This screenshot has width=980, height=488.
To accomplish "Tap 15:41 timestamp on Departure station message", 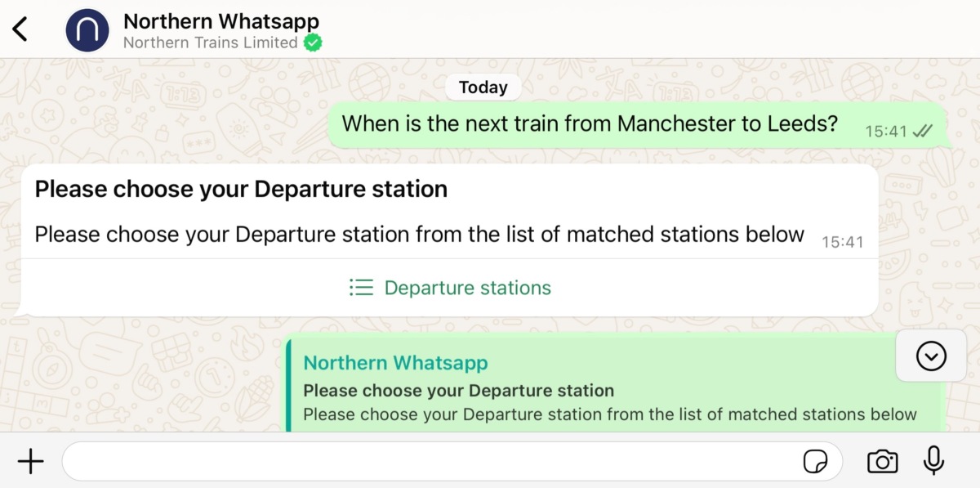I will pyautogui.click(x=843, y=242).
